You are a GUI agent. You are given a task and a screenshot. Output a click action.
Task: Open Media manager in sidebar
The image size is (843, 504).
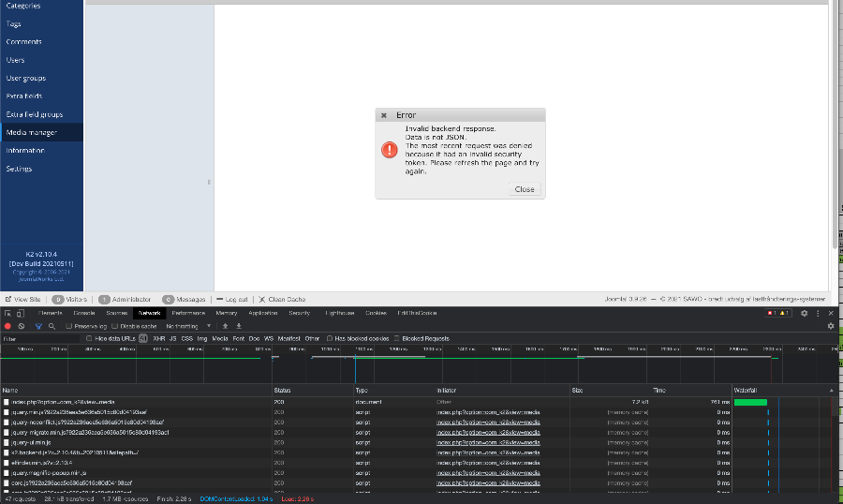click(41, 132)
